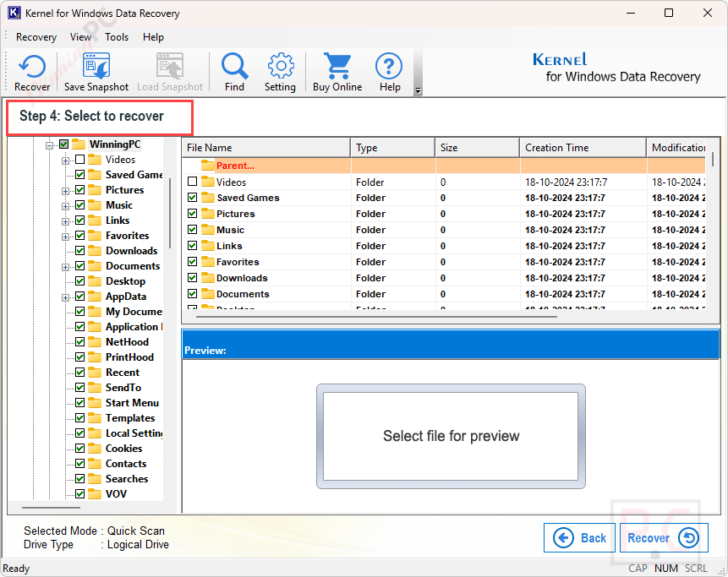Expand the Pictures tree node

[x=65, y=191]
